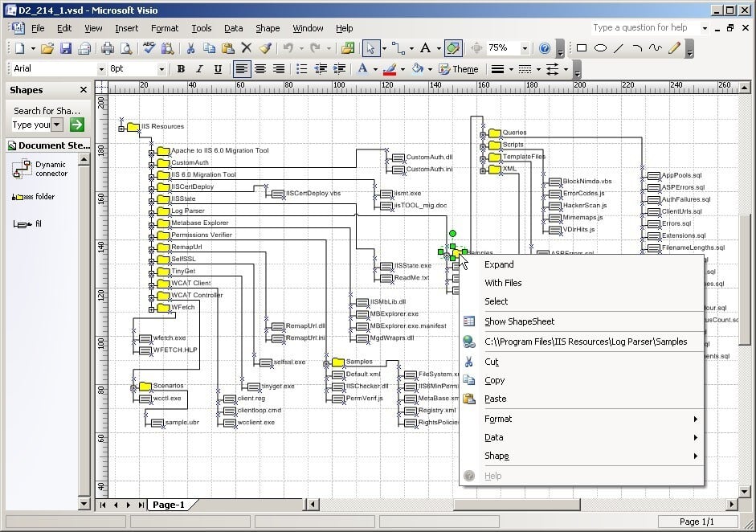Apply fill color with paint bucket icon
The height and width of the screenshot is (532, 756).
tap(417, 69)
